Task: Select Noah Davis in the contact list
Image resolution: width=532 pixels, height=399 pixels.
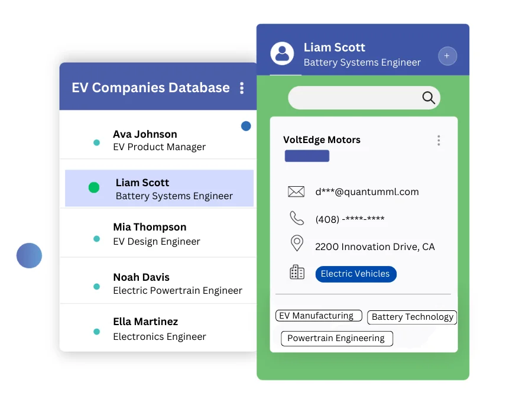Action: 158,281
